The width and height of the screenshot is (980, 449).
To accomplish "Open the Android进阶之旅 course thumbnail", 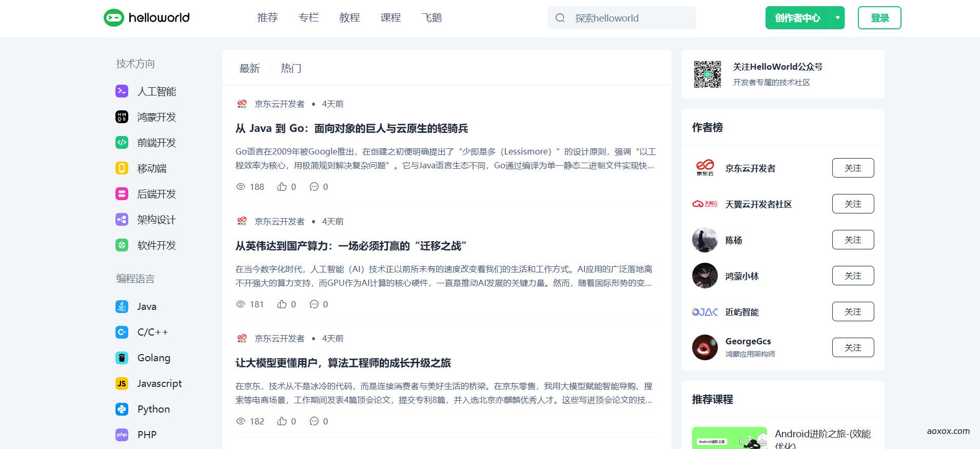I will tap(729, 438).
